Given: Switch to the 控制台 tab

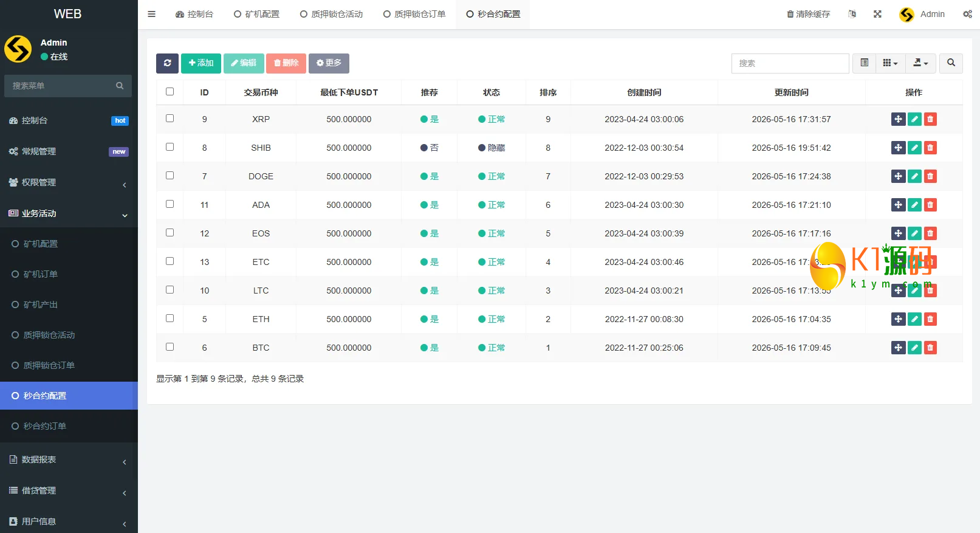Looking at the screenshot, I should (194, 14).
